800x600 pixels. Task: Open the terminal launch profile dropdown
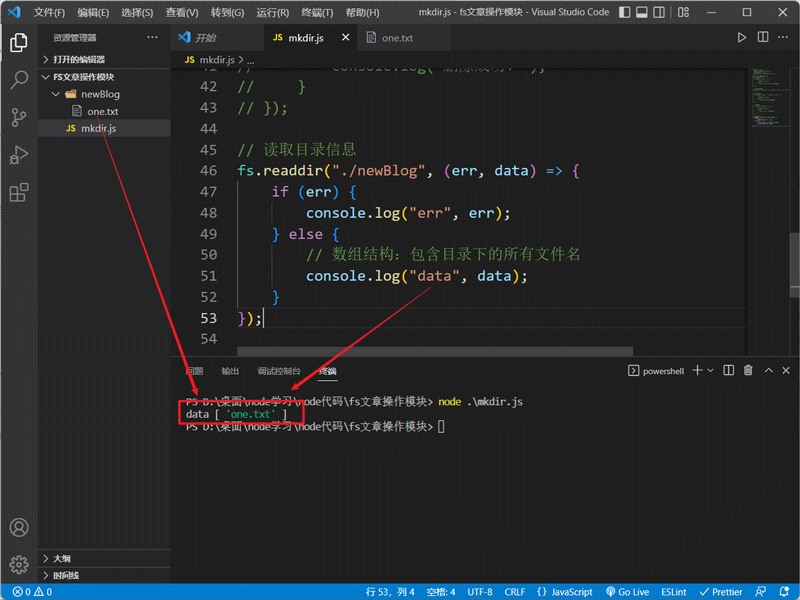click(710, 370)
